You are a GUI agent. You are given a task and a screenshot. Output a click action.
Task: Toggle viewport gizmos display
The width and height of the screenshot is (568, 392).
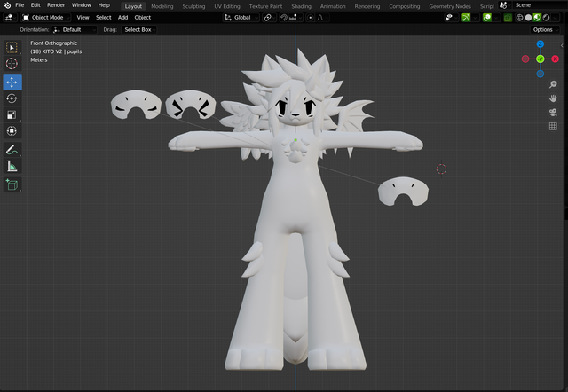(x=466, y=18)
